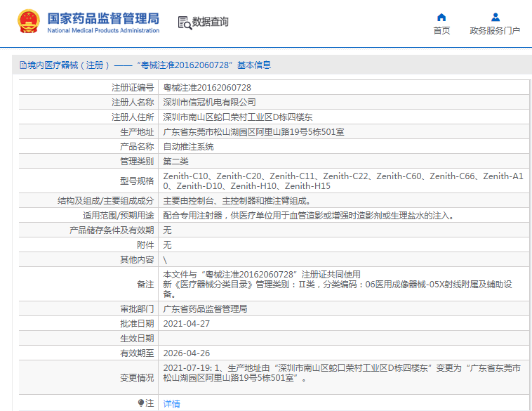
Task: Click the 政务服务门户 text link
Action: pos(495,31)
